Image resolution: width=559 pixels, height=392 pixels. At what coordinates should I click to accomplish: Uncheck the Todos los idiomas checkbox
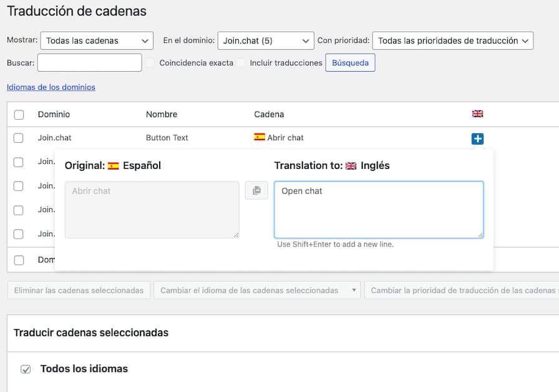coord(26,369)
